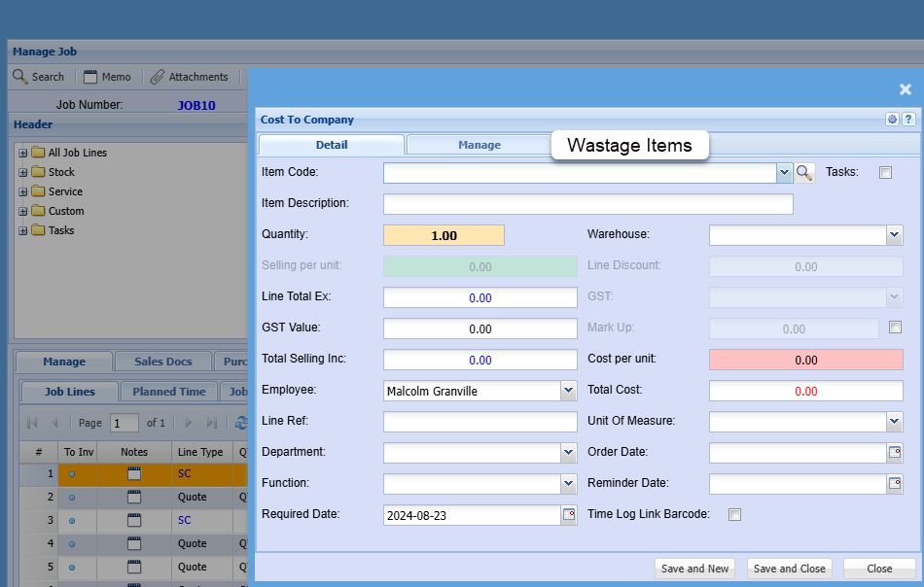The width and height of the screenshot is (924, 587).
Task: Enable the Tasks checkbox
Action: coord(885,173)
